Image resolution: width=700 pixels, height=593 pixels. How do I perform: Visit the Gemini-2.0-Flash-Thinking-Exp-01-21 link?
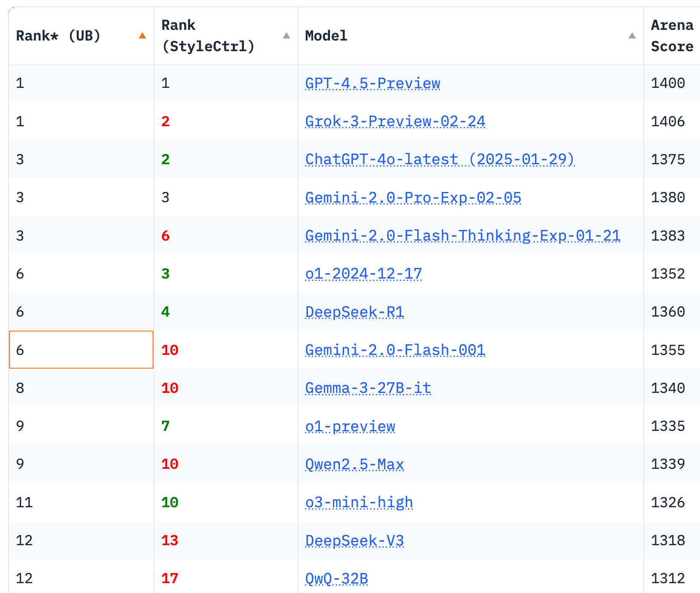pos(463,235)
